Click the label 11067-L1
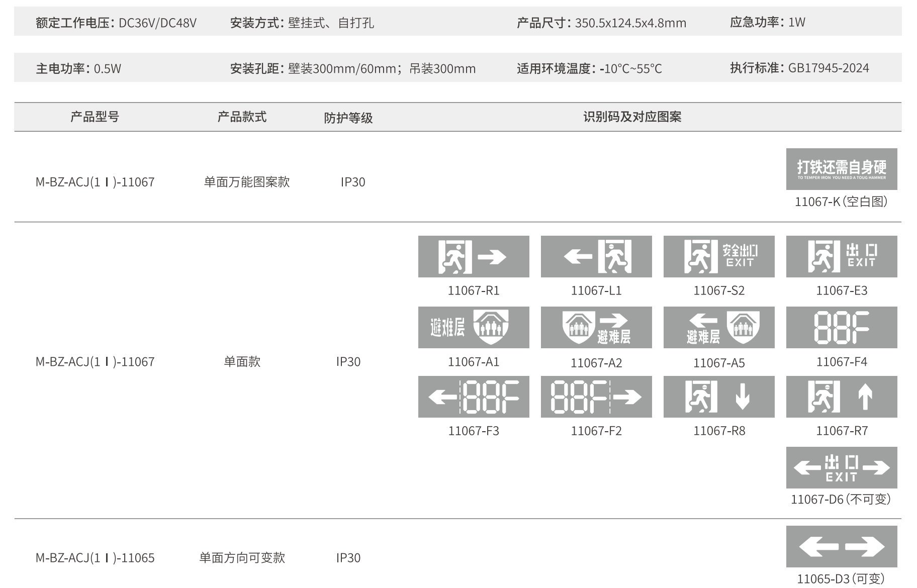The width and height of the screenshot is (917, 588). [x=596, y=290]
